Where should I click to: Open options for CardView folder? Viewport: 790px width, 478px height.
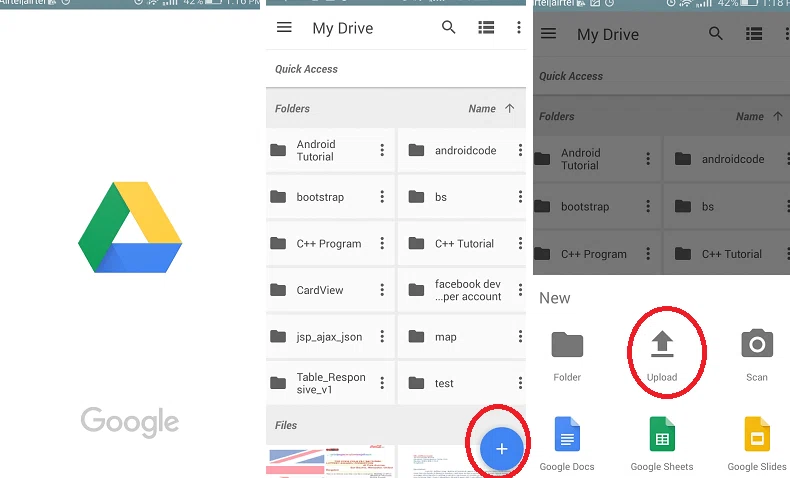382,290
